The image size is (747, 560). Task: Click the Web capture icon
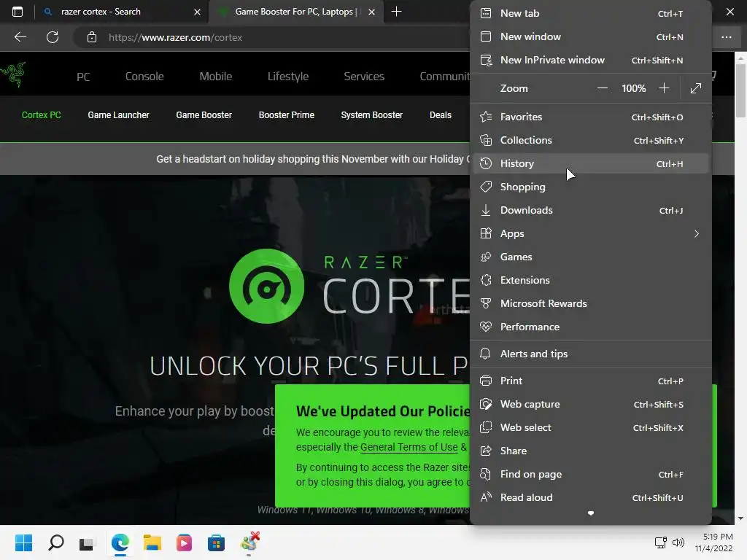(485, 404)
